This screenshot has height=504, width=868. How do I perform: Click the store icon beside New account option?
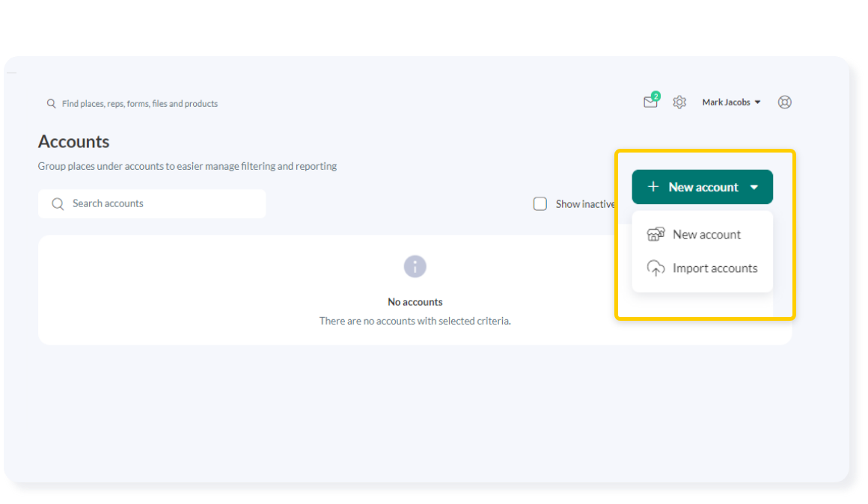655,235
